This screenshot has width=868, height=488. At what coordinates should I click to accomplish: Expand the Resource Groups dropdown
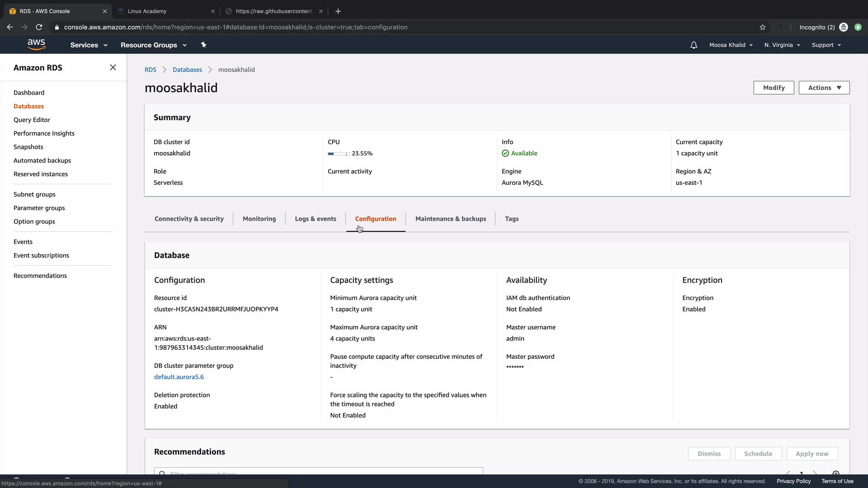(x=153, y=45)
